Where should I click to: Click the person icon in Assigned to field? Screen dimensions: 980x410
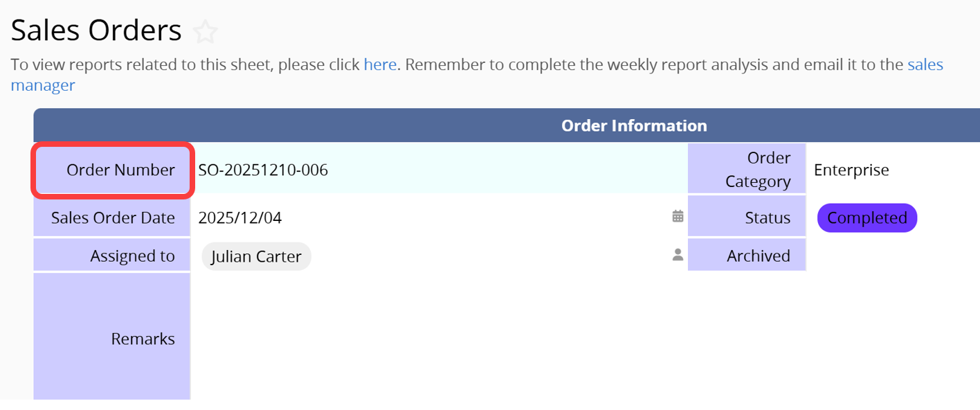[x=678, y=255]
